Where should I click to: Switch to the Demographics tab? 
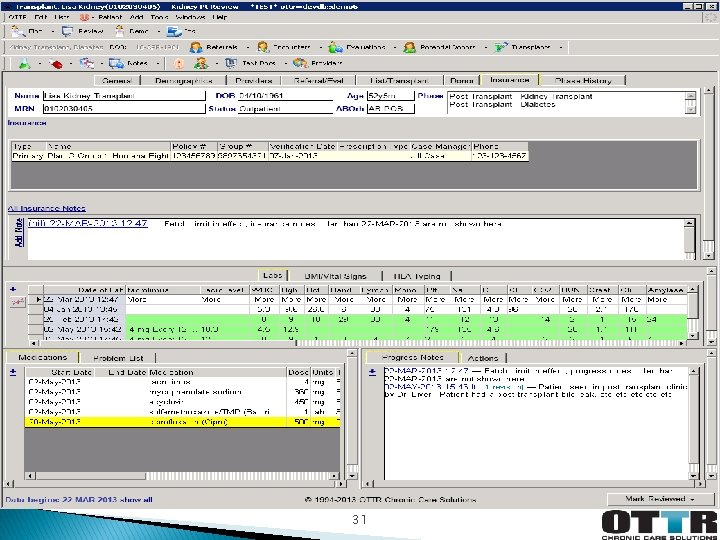181,79
